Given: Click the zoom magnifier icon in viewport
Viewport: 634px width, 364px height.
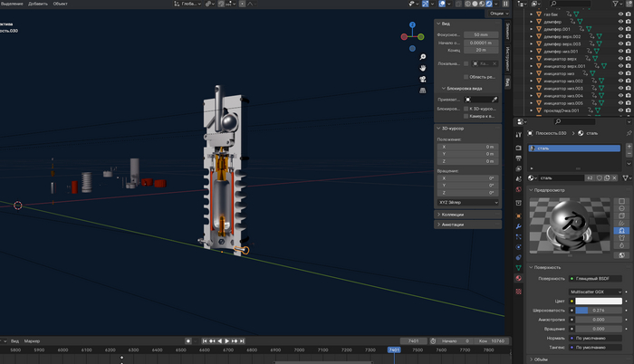Looking at the screenshot, I should point(423,57).
